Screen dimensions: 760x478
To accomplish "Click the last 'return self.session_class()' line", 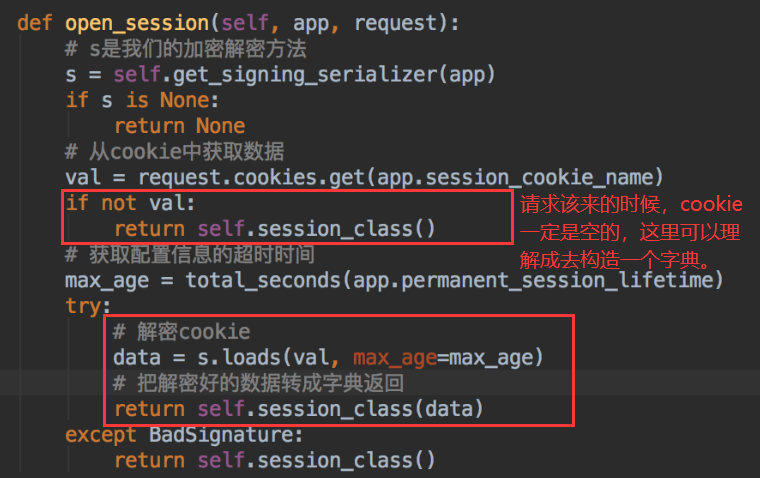I will pos(275,461).
